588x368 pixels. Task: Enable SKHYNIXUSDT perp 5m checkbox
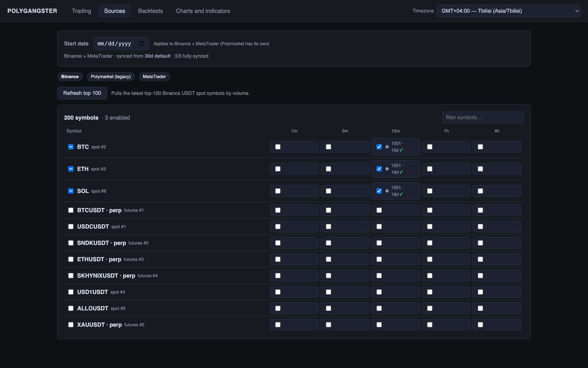coord(329,276)
